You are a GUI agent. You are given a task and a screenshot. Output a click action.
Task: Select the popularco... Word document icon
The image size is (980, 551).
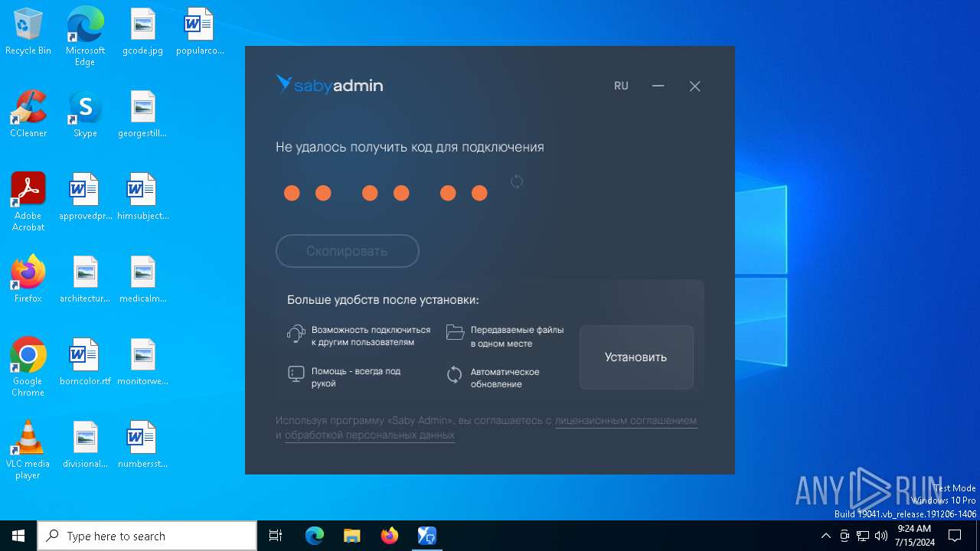tap(200, 32)
